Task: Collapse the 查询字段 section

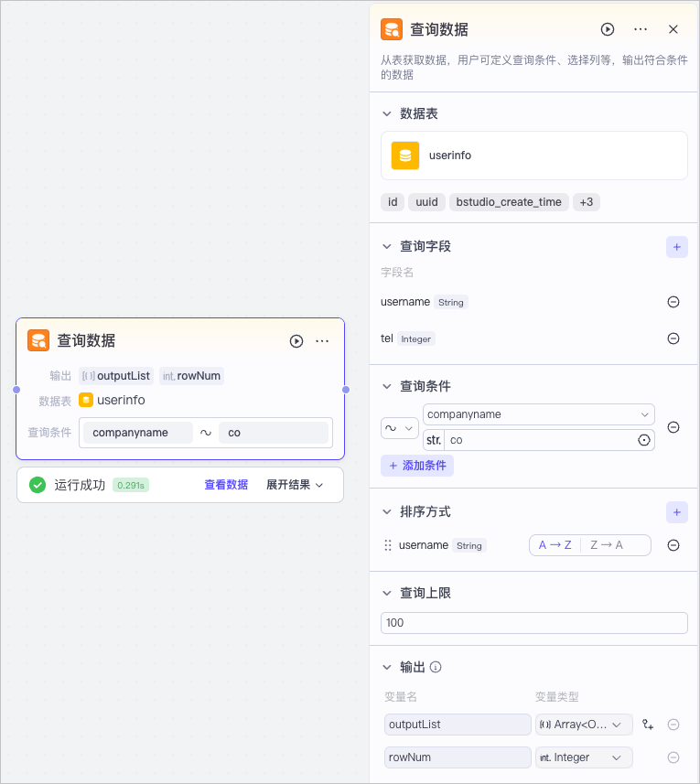Action: (386, 246)
